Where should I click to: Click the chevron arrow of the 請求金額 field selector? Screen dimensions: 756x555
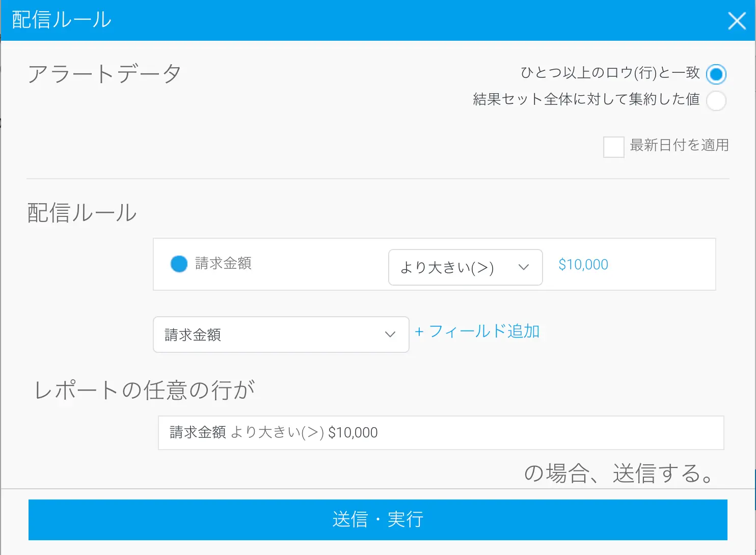[x=390, y=335]
